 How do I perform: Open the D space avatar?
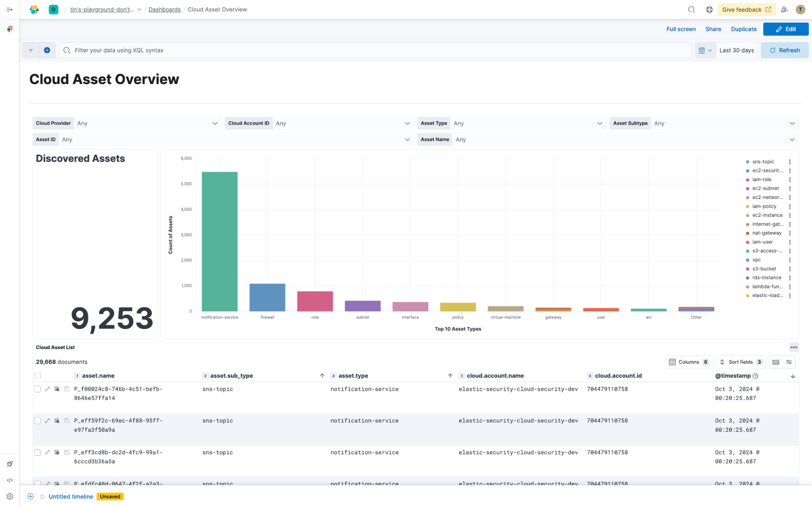(x=53, y=9)
